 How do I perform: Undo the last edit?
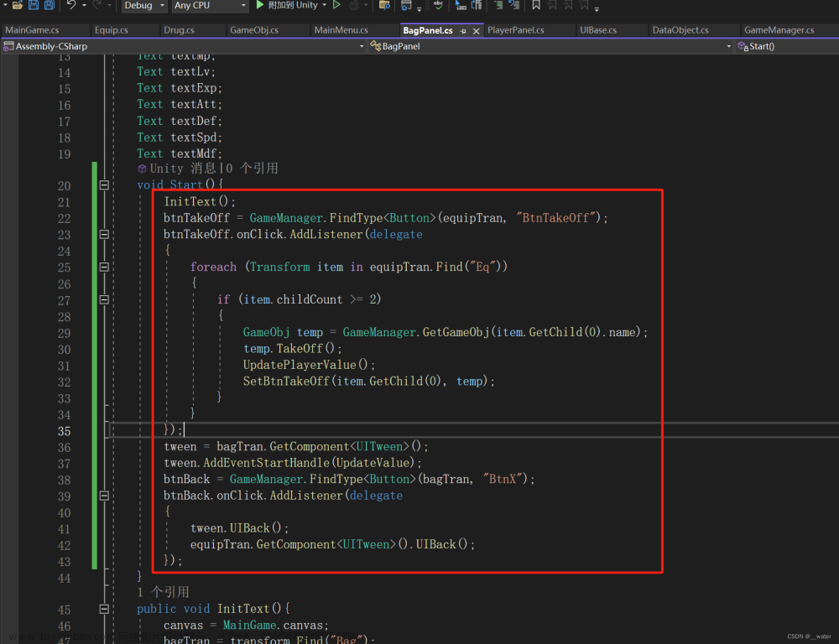click(x=71, y=5)
